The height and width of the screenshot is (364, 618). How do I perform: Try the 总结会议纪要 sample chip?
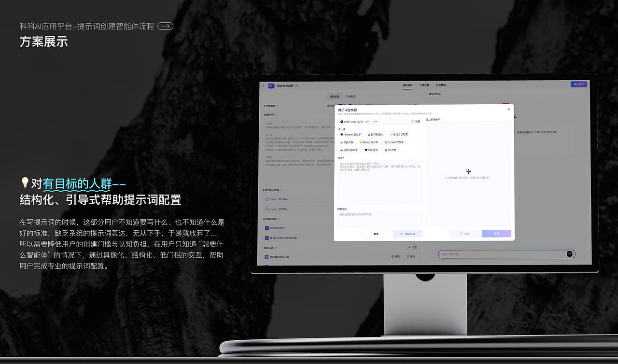tap(399, 135)
